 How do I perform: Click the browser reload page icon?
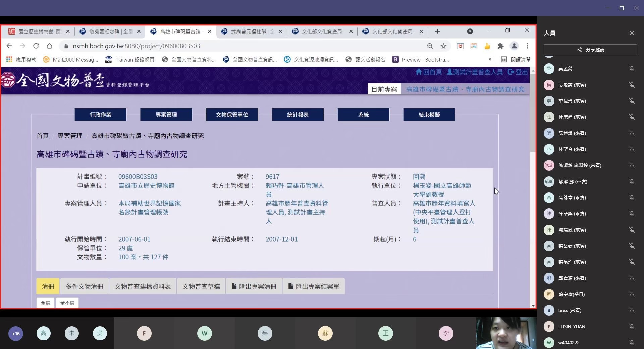tap(36, 46)
